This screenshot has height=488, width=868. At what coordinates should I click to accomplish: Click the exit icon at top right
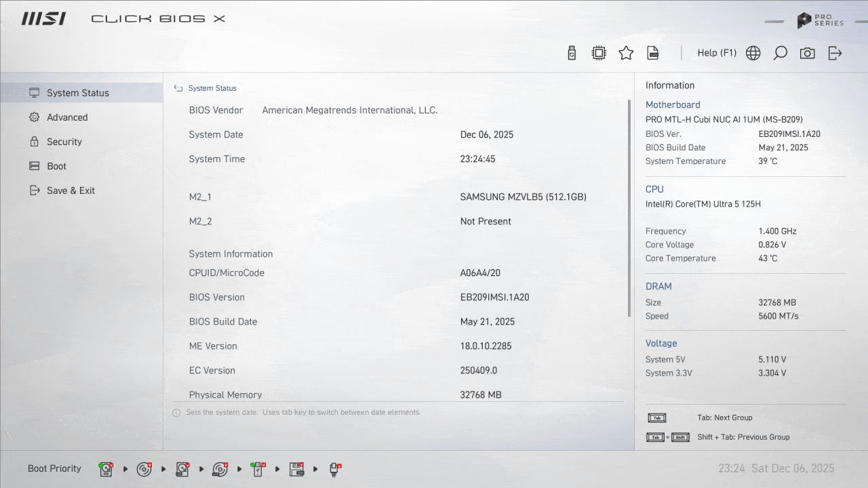point(835,53)
